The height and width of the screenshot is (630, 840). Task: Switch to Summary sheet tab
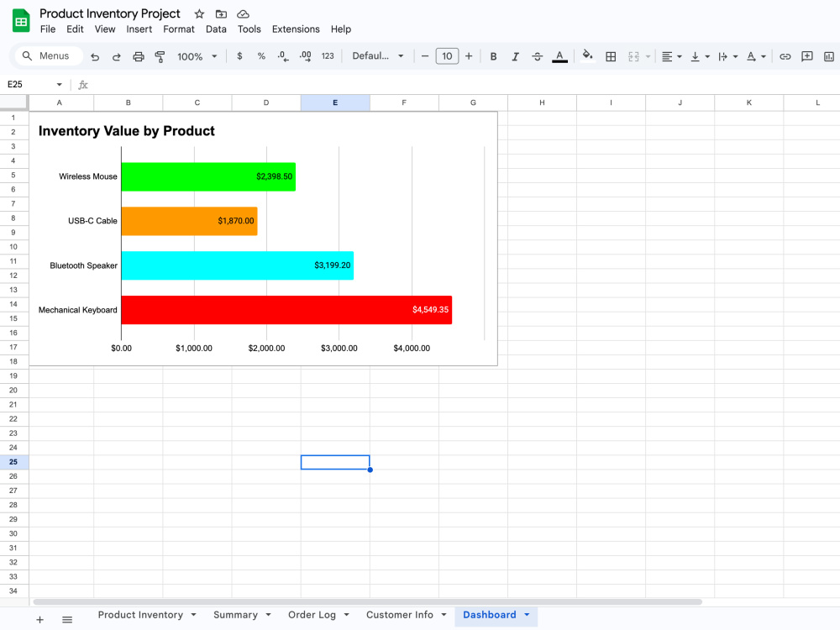[236, 615]
